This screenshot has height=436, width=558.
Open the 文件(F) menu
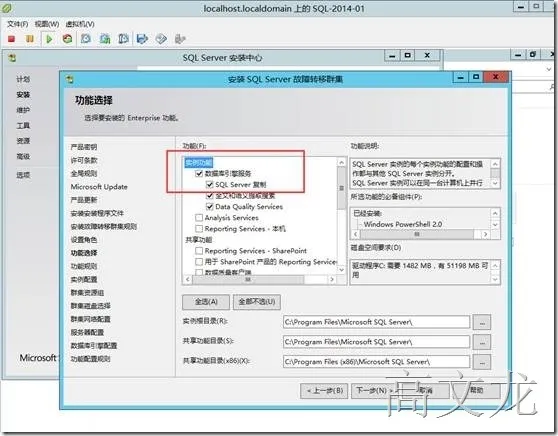17,24
